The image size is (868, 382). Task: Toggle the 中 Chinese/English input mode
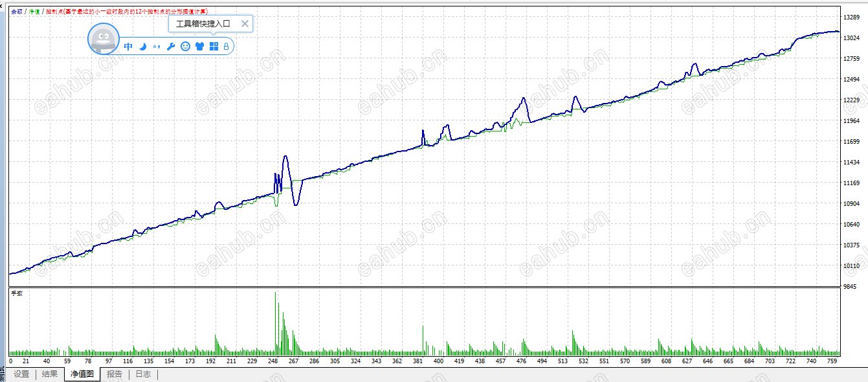128,47
